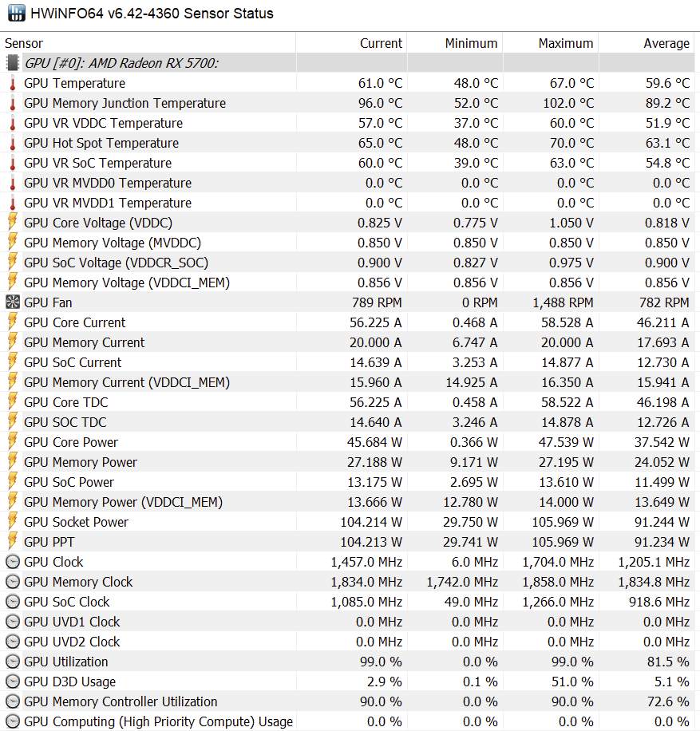Click the thermometer icon for GPU Hot Spot Temperature
Image resolution: width=700 pixels, height=731 pixels.
coord(13,143)
